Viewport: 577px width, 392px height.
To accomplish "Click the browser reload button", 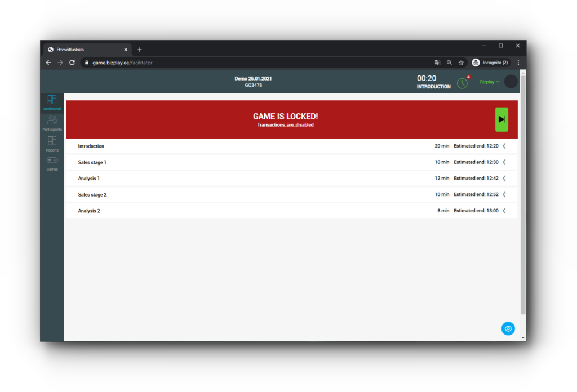I will [72, 63].
